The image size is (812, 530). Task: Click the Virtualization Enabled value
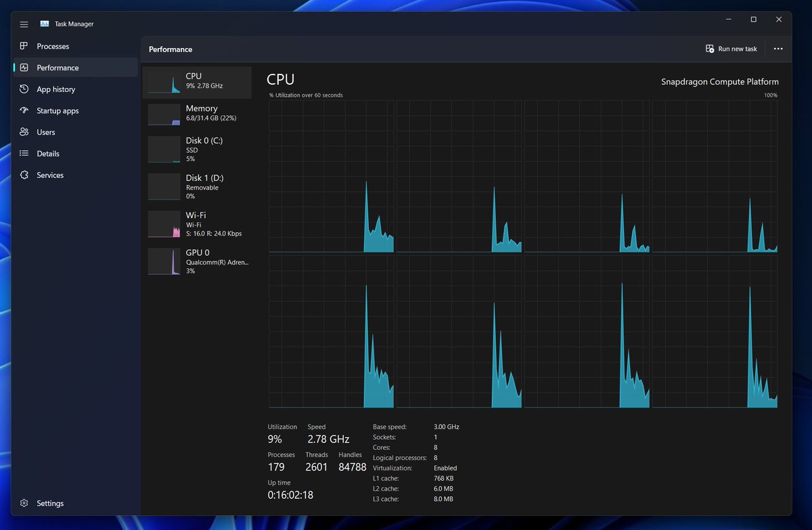tap(445, 468)
